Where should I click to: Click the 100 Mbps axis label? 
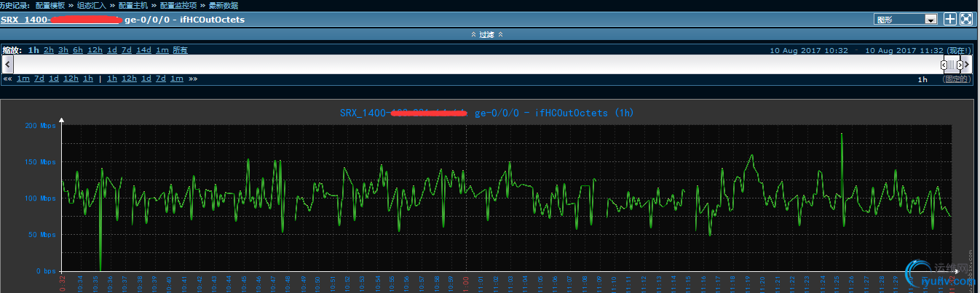click(39, 198)
